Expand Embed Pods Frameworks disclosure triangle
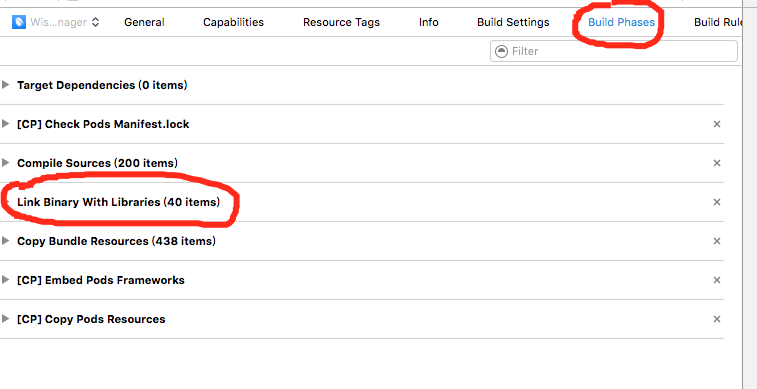Image resolution: width=757 pixels, height=389 pixels. click(x=6, y=280)
